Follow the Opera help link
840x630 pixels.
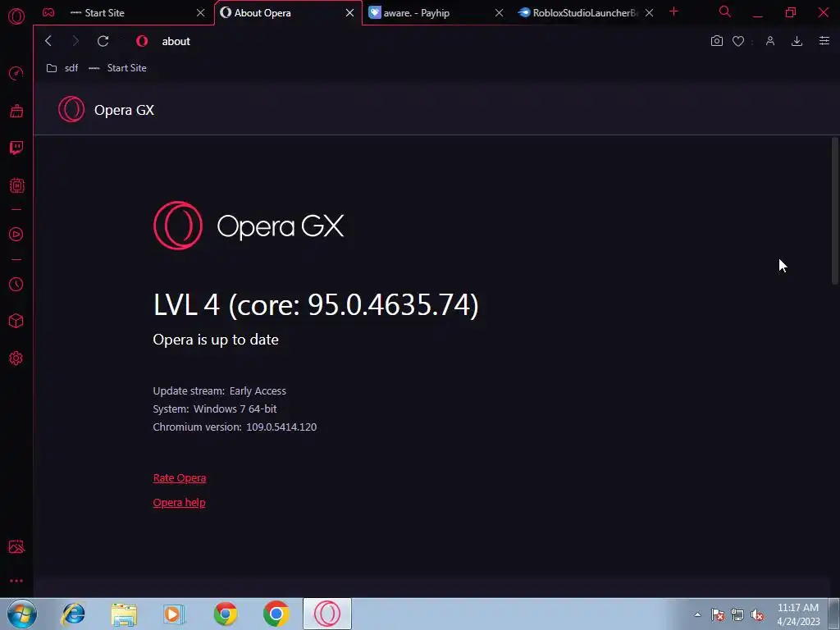(179, 503)
